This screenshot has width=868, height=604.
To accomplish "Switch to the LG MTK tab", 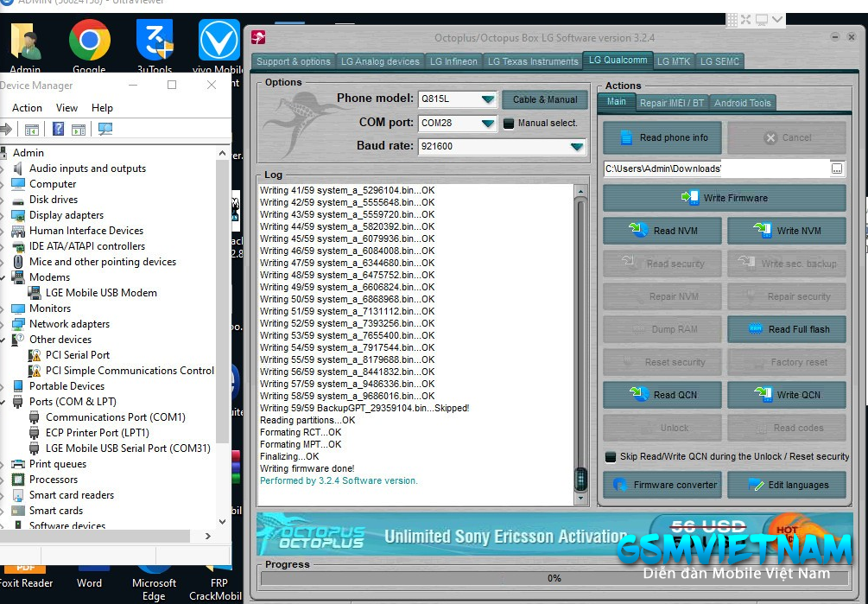I will click(674, 61).
